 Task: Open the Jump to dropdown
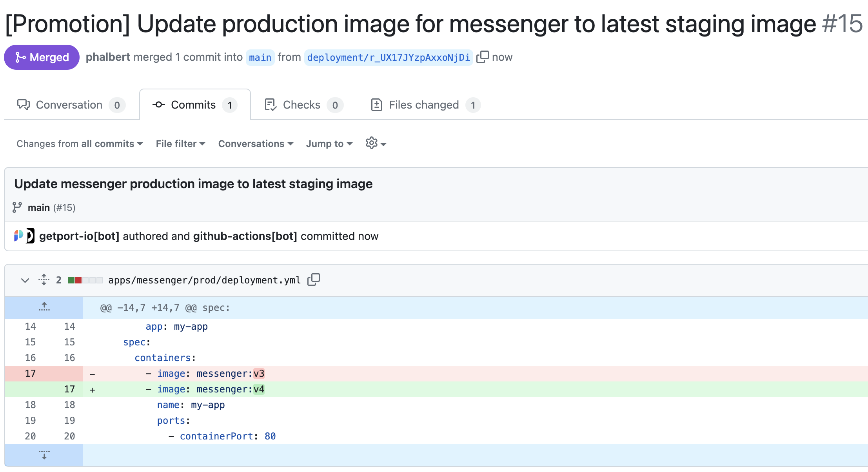coord(329,144)
